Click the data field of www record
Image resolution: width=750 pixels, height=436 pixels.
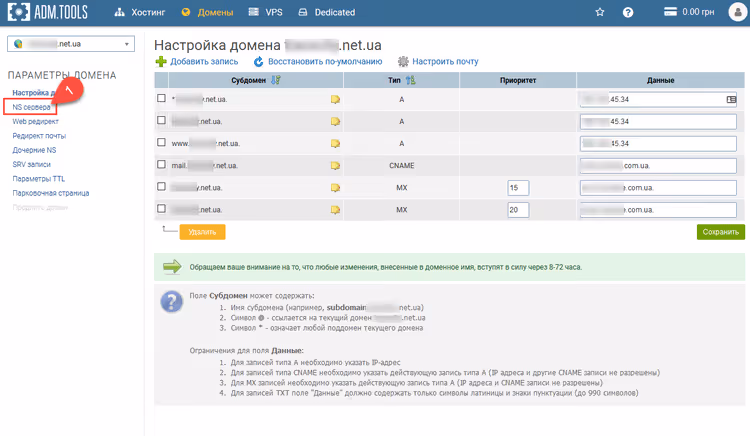point(658,143)
